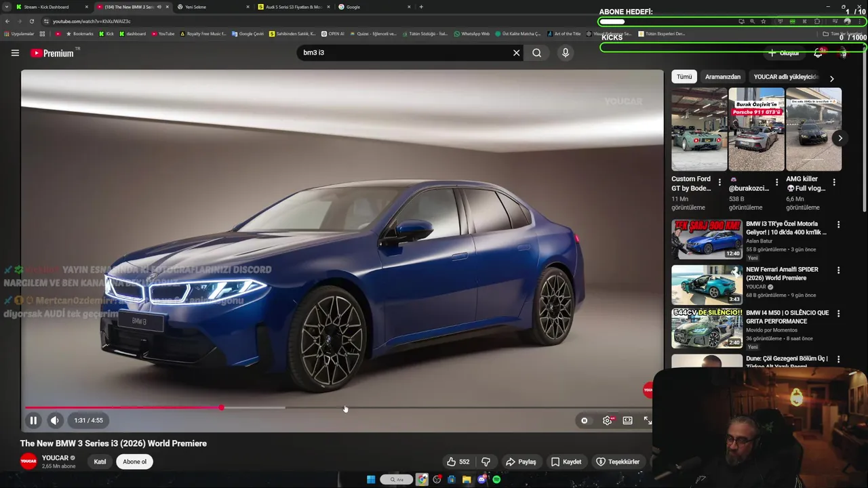The image size is (868, 488).
Task: Open Kick bookmark in bookmarks bar
Action: point(106,34)
